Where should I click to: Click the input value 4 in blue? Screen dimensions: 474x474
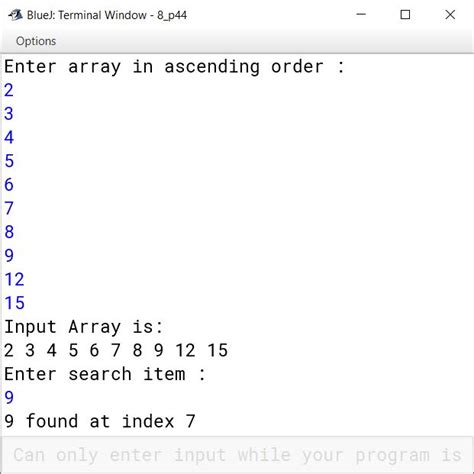point(9,137)
